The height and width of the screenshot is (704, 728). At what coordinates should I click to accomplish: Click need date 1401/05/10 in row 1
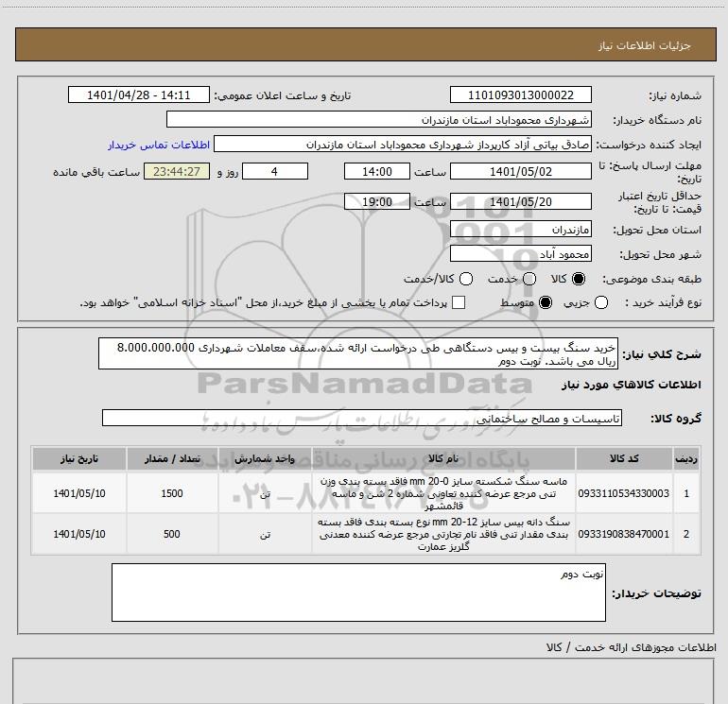pyautogui.click(x=78, y=493)
